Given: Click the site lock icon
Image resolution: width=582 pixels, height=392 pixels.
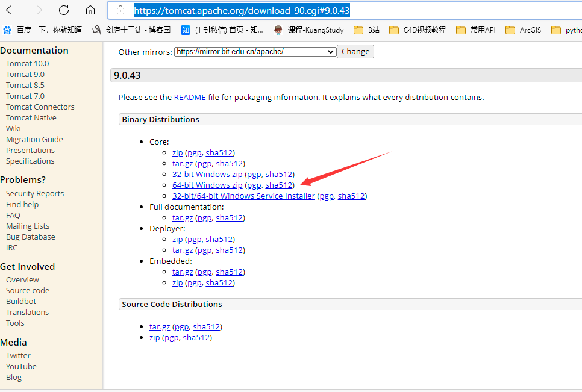Looking at the screenshot, I should pyautogui.click(x=120, y=10).
